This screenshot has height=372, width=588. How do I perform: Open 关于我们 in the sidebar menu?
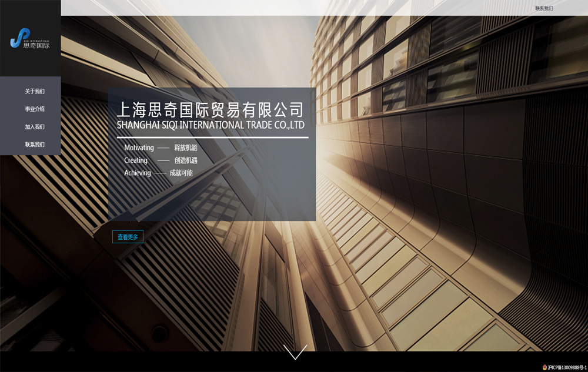coord(35,92)
